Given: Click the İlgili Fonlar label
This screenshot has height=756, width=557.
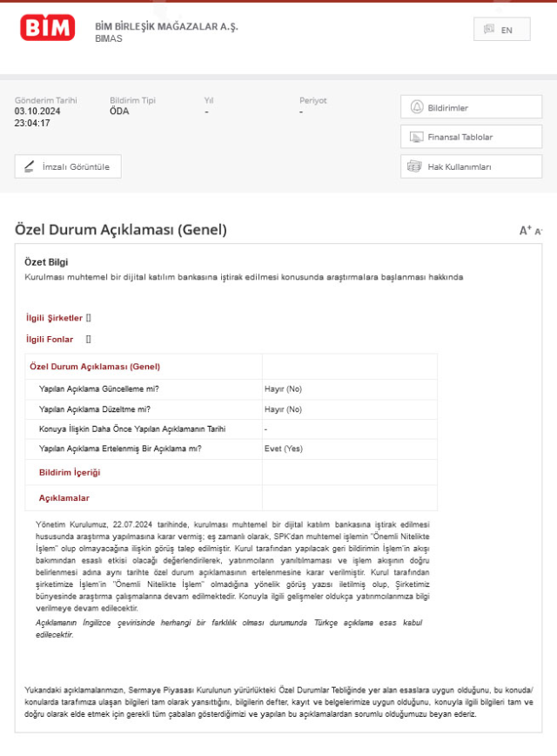Looking at the screenshot, I should (50, 340).
